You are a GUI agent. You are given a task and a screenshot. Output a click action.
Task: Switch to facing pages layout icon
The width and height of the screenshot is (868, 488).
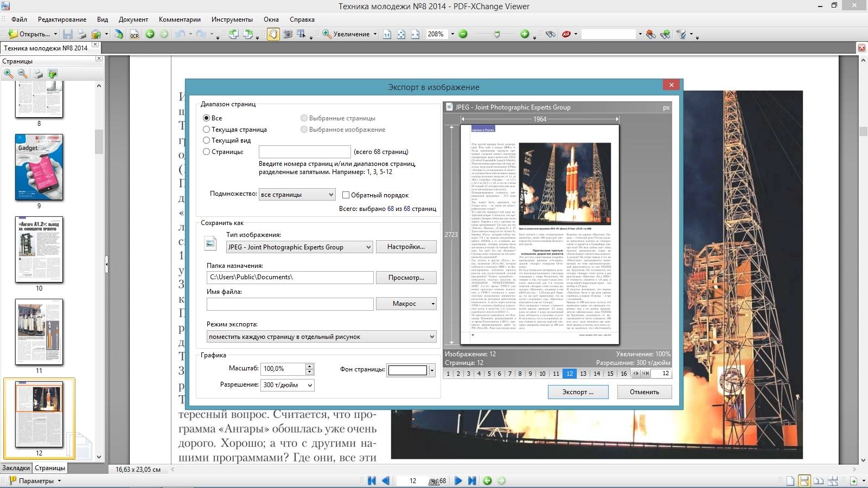tap(819, 480)
